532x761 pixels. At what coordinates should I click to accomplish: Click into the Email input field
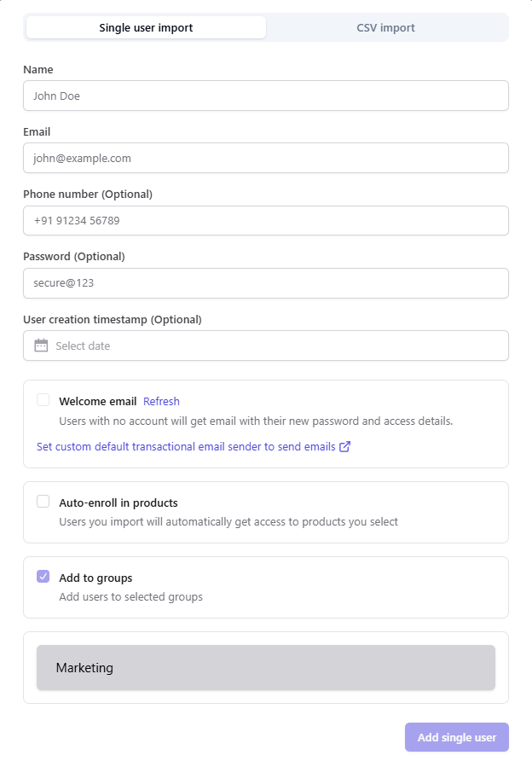(x=265, y=158)
